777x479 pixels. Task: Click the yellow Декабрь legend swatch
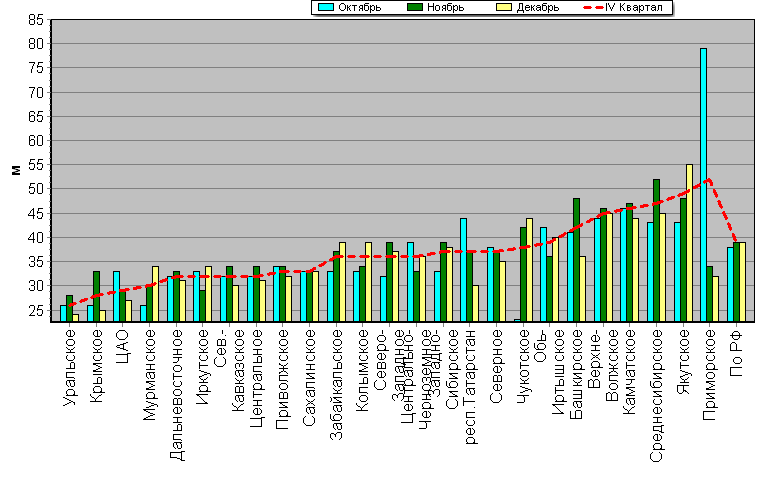[503, 7]
